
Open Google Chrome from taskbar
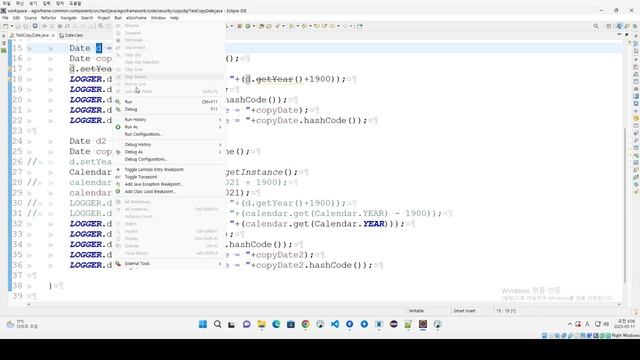[305, 324]
